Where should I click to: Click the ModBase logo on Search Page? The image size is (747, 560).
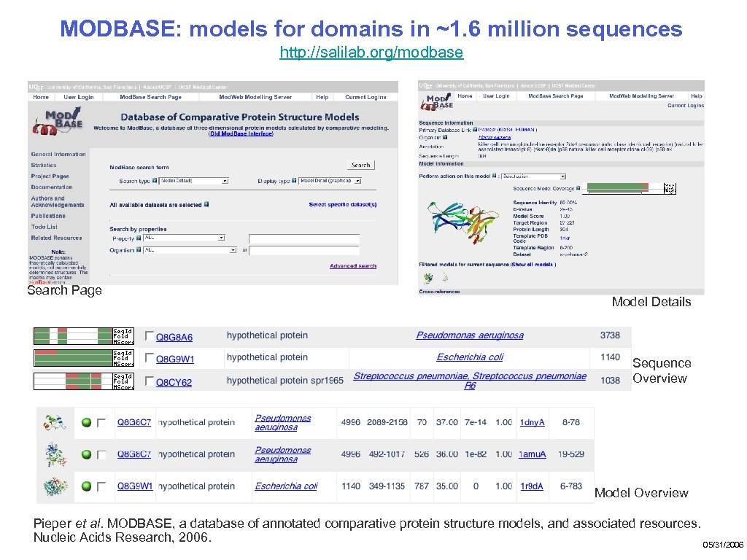coord(58,121)
